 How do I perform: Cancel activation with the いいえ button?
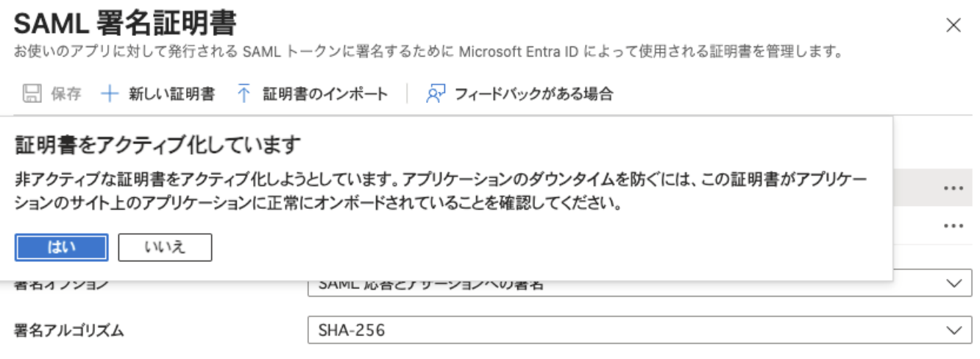pos(165,247)
